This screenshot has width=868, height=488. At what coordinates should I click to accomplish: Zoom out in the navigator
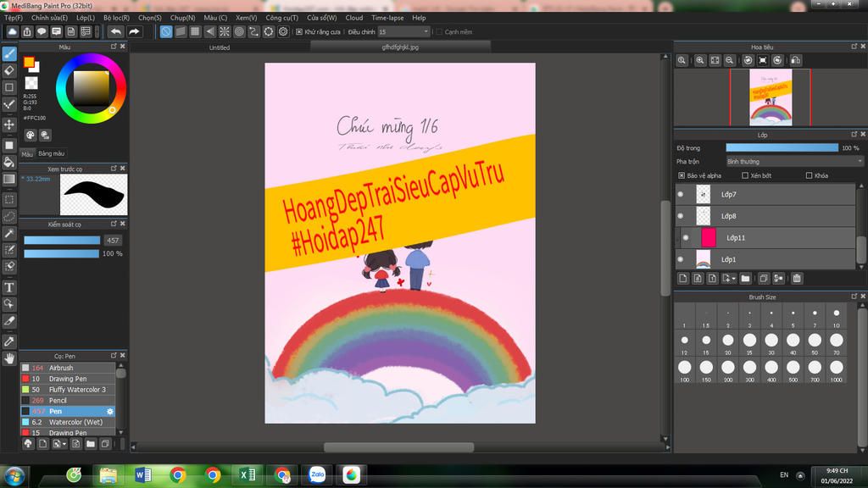[730, 60]
